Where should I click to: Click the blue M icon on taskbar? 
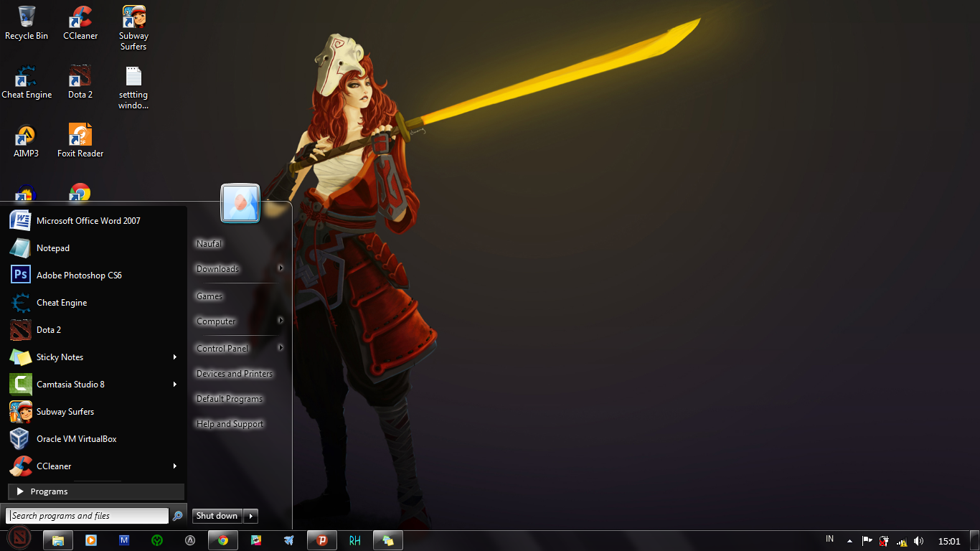pyautogui.click(x=124, y=540)
